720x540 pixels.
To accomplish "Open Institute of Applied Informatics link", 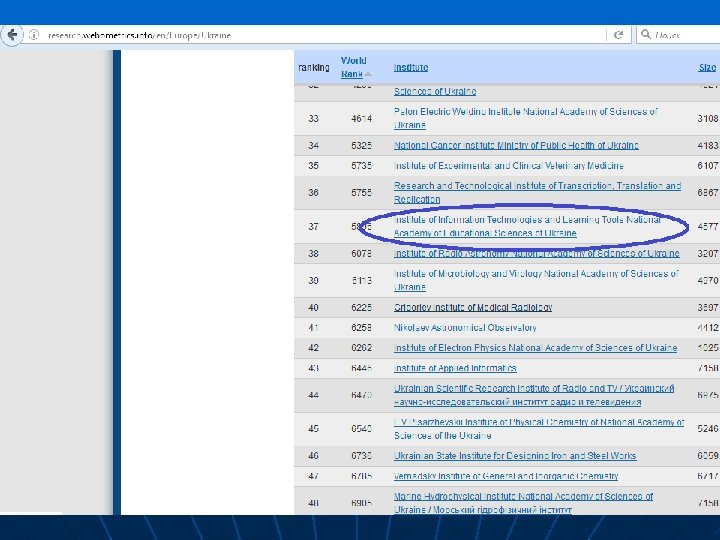I will [x=455, y=368].
